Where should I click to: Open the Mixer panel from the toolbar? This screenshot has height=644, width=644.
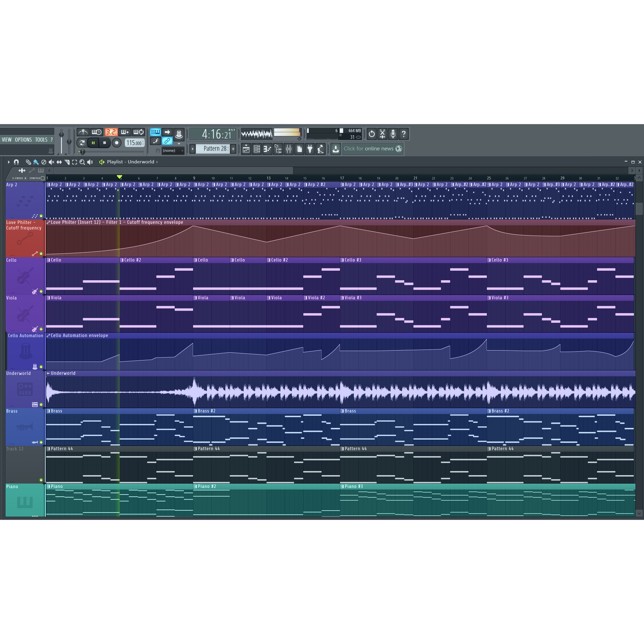click(x=289, y=149)
